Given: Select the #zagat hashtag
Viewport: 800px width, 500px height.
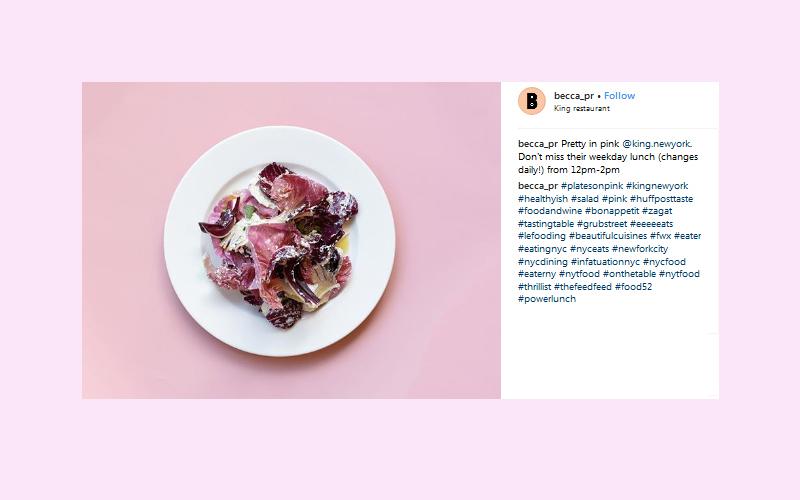Looking at the screenshot, I should point(657,211).
